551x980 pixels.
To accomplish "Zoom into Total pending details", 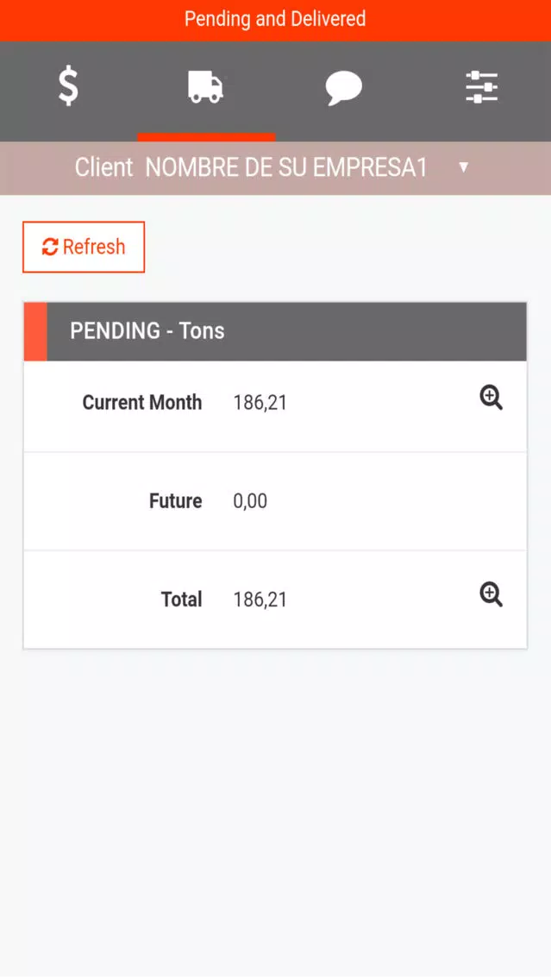I will tap(491, 594).
